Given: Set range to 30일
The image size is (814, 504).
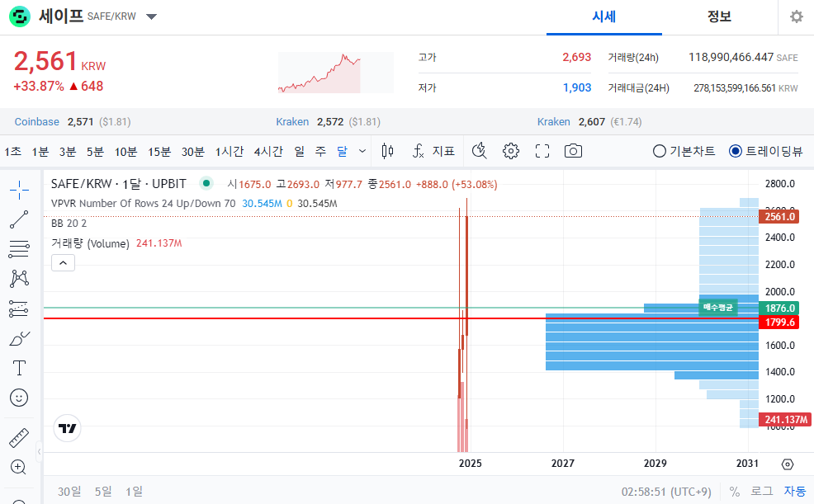Looking at the screenshot, I should click(69, 492).
